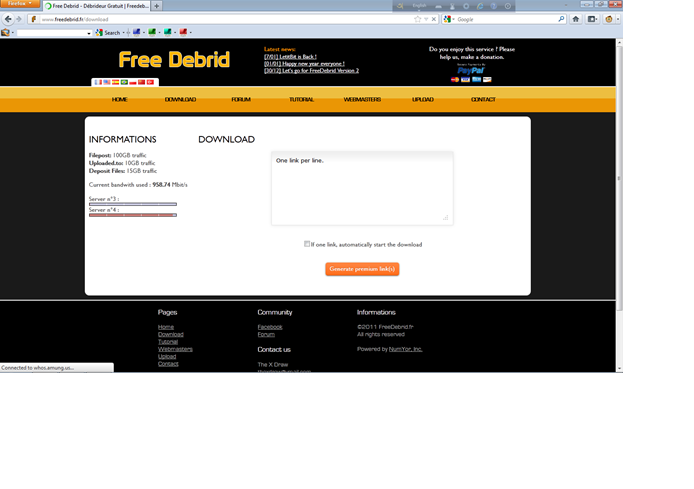This screenshot has height=489, width=694.
Task: Stop loading with the X icon
Action: click(434, 19)
